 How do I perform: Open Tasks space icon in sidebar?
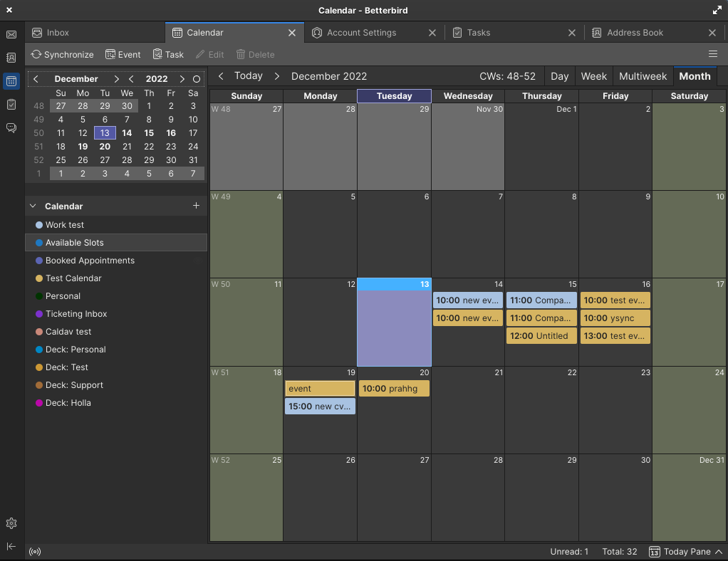pos(11,105)
